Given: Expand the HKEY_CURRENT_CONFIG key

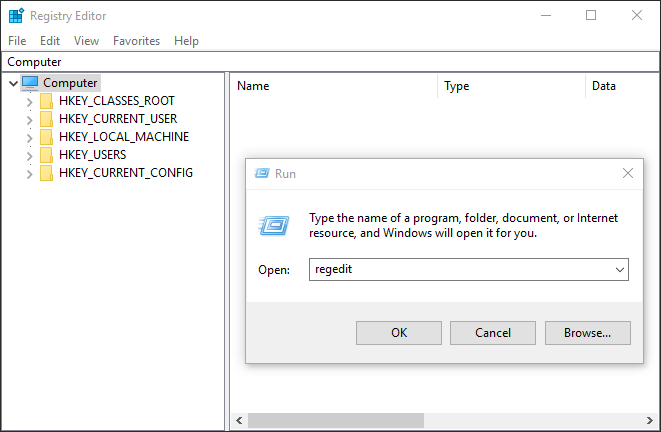Looking at the screenshot, I should point(30,174).
